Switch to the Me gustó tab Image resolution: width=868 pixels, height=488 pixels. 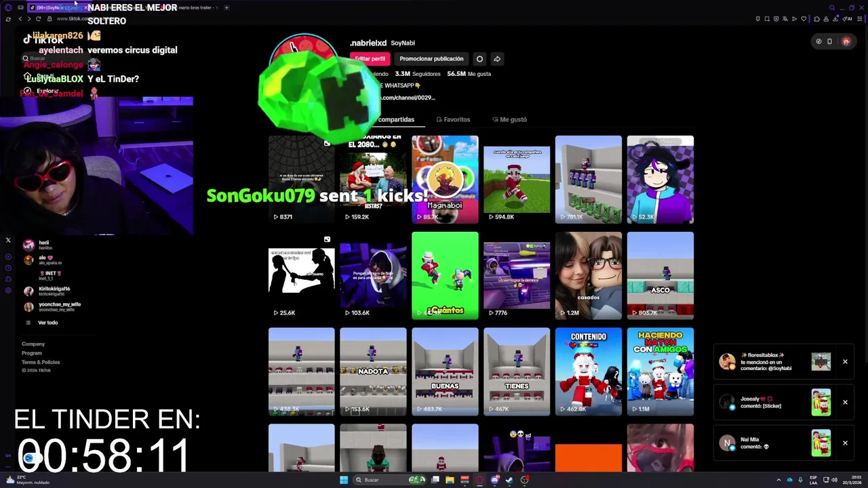pos(509,119)
